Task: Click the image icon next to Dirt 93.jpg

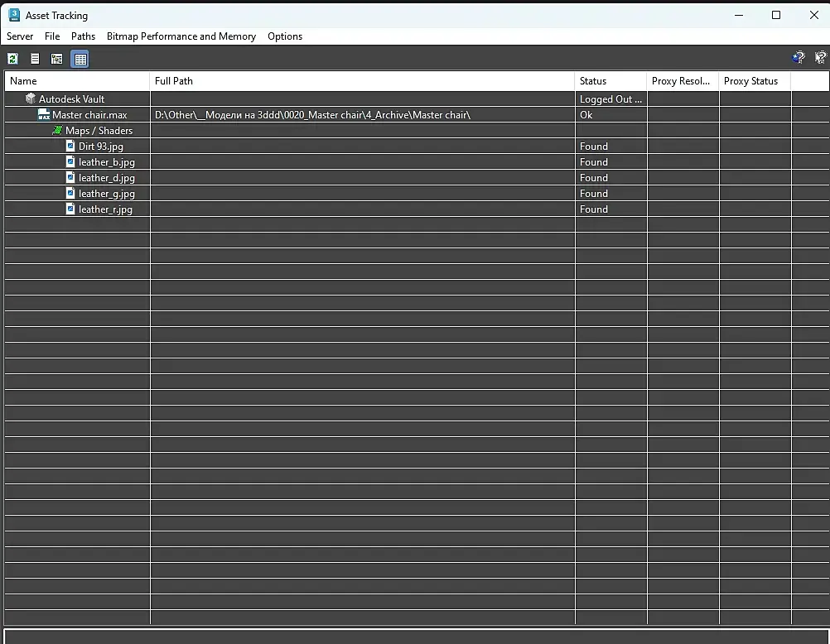Action: click(x=70, y=146)
